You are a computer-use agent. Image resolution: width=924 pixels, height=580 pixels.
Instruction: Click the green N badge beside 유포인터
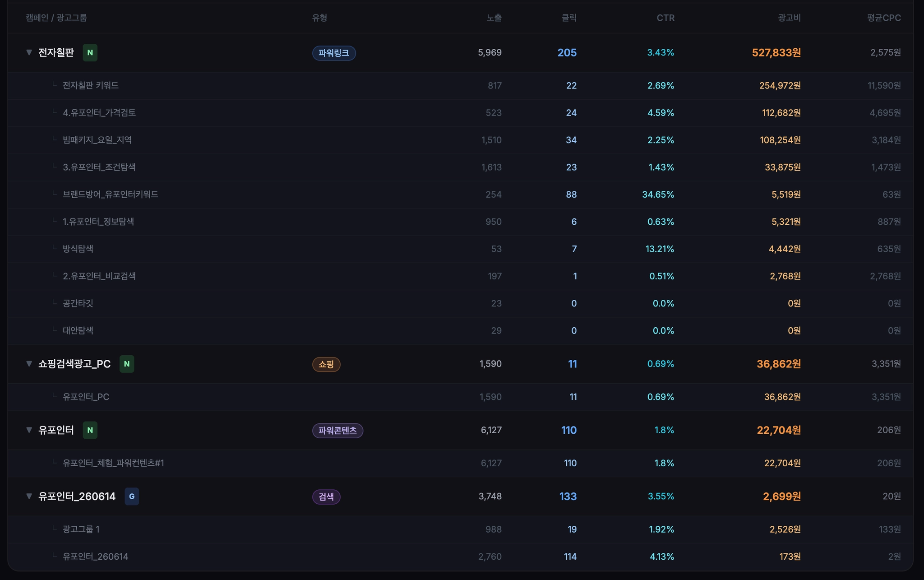tap(90, 430)
